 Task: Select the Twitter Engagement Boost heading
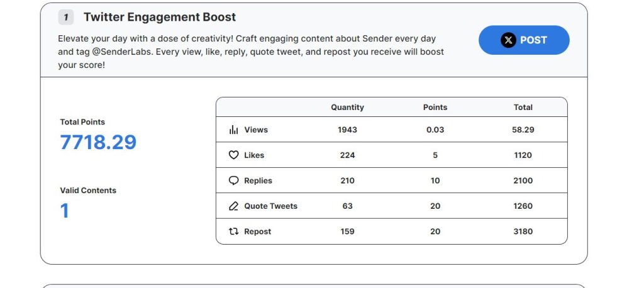[x=160, y=17]
